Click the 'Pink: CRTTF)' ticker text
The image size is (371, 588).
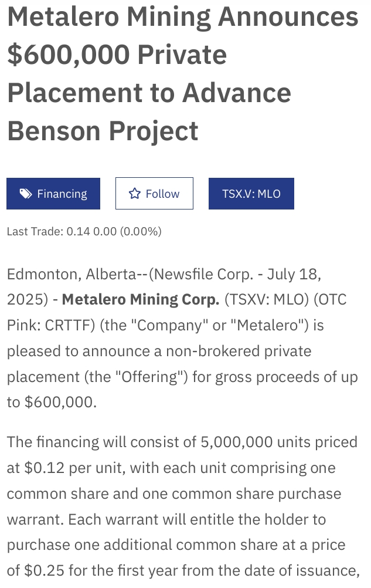click(51, 325)
